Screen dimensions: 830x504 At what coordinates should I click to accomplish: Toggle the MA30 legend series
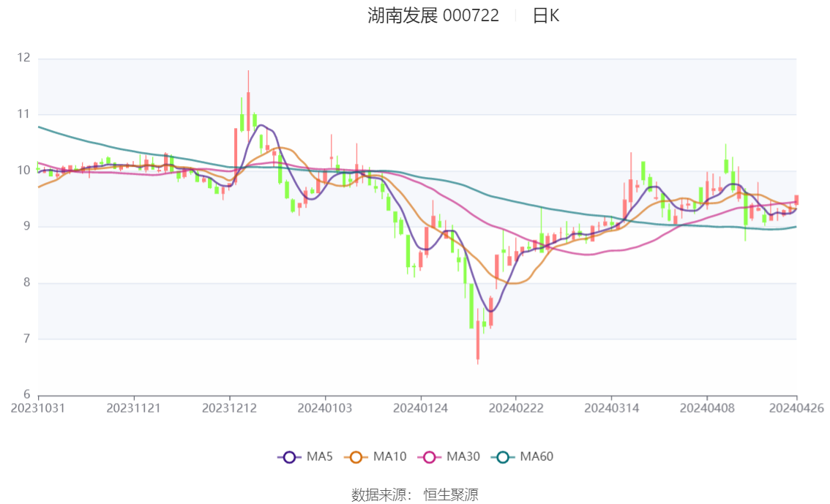449,457
